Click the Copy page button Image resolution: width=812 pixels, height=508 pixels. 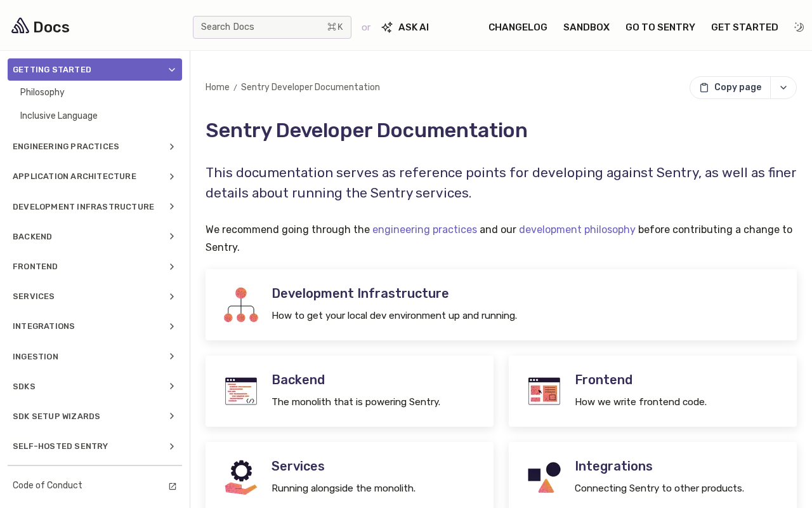point(730,88)
